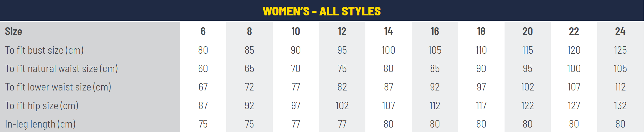Viewport: 644px width, 132px height.
Task: Select hip size value 112 for size 16
Action: [435, 106]
